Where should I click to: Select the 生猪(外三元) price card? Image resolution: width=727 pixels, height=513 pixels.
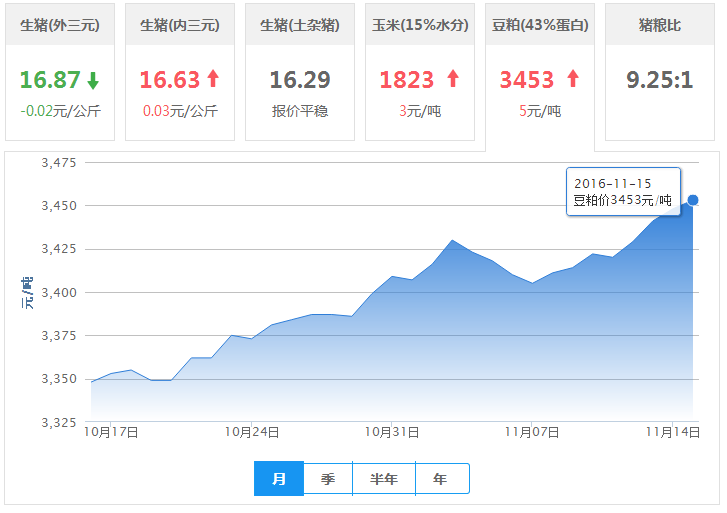click(x=60, y=72)
